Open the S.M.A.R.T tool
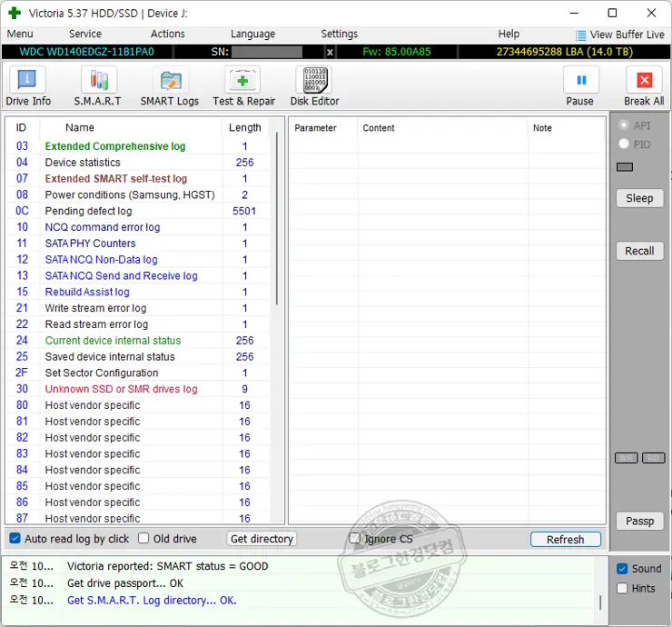The image size is (672, 627). point(98,87)
